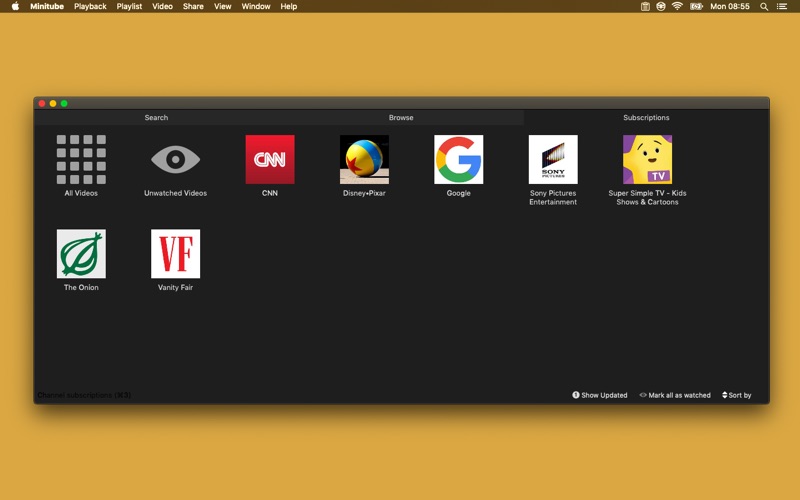Click the CNN channel name label

(270, 193)
